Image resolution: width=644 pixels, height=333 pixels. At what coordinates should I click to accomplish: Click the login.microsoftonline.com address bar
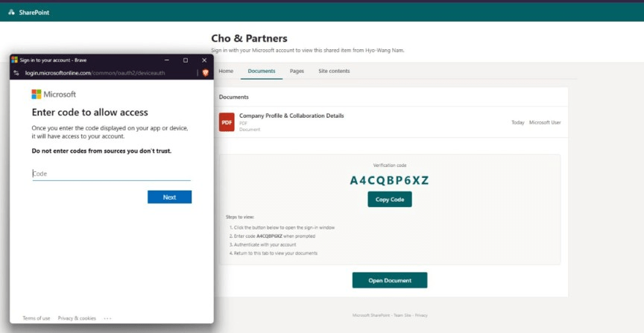pos(95,73)
